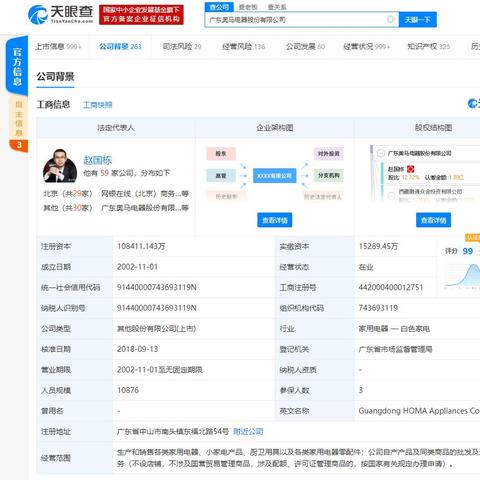Viewport: 480px width, 480px height.
Task: Open the 赵国栋 profile link
Action: 98,160
